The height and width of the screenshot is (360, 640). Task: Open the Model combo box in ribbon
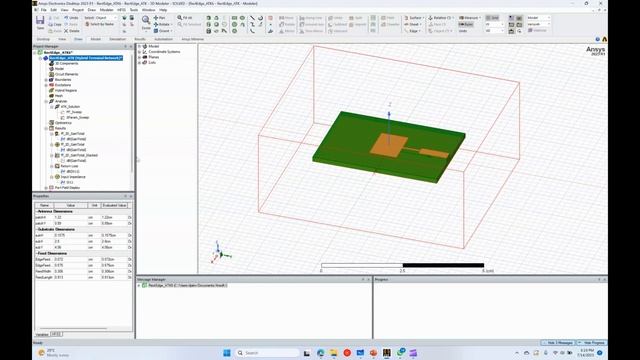pyautogui.click(x=538, y=18)
